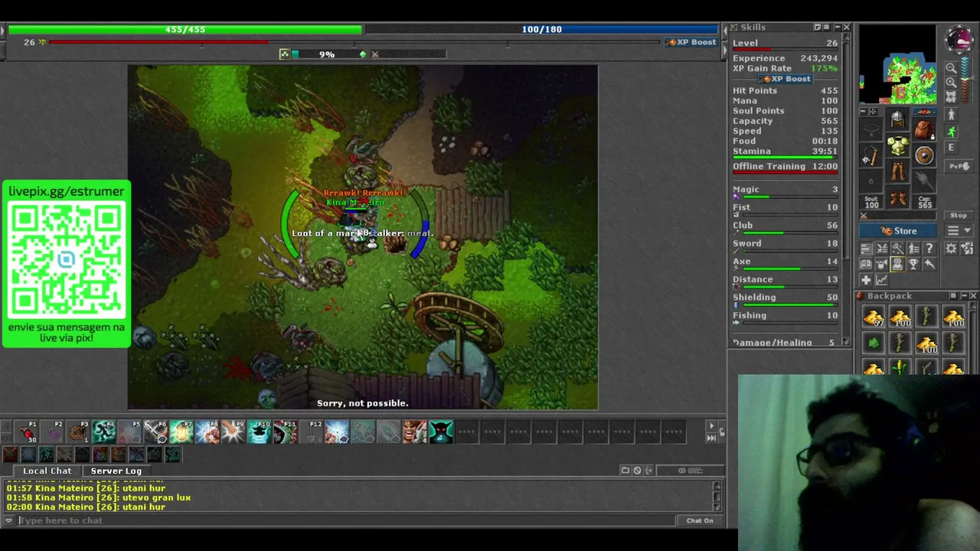Open the open-book icon widget
980x551 pixels.
(866, 265)
